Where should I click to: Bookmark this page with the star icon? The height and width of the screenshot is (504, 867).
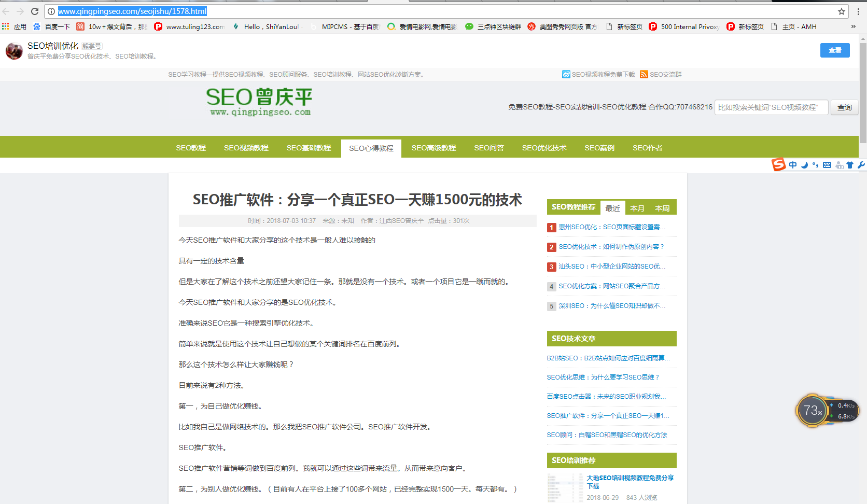tap(842, 11)
